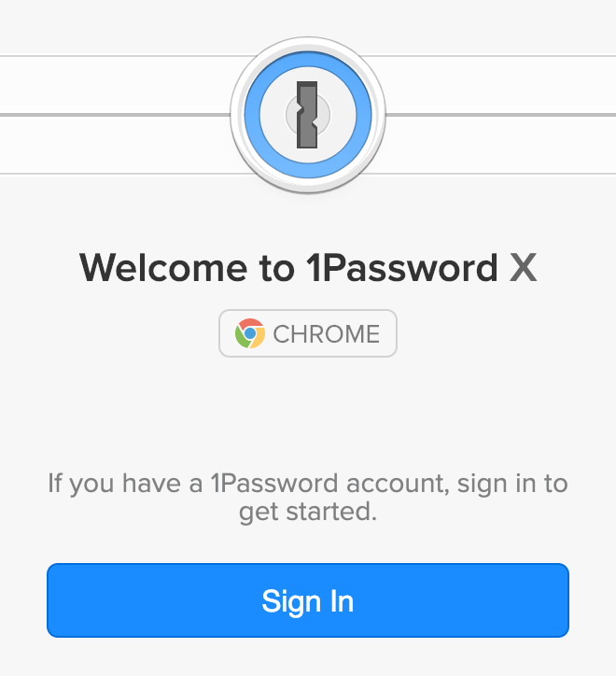Click the gray X in the heading
The height and width of the screenshot is (676, 616).
click(x=524, y=268)
